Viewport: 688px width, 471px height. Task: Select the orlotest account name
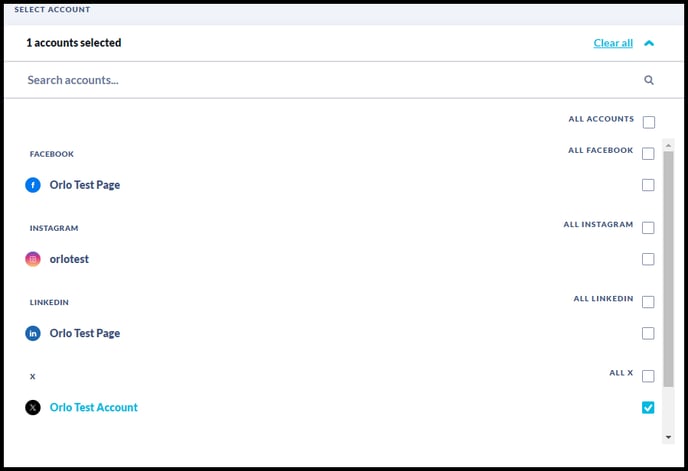click(x=69, y=259)
